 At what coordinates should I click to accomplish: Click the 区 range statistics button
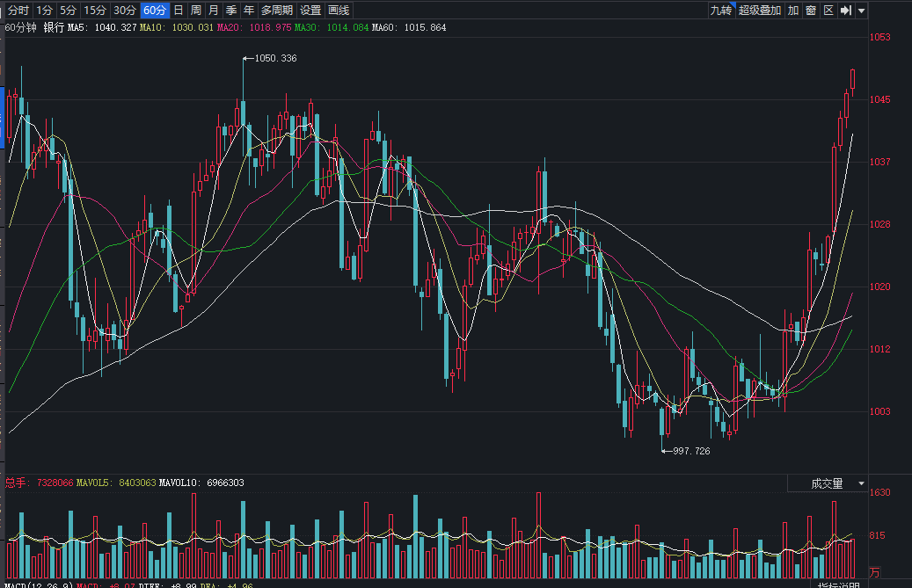(828, 11)
